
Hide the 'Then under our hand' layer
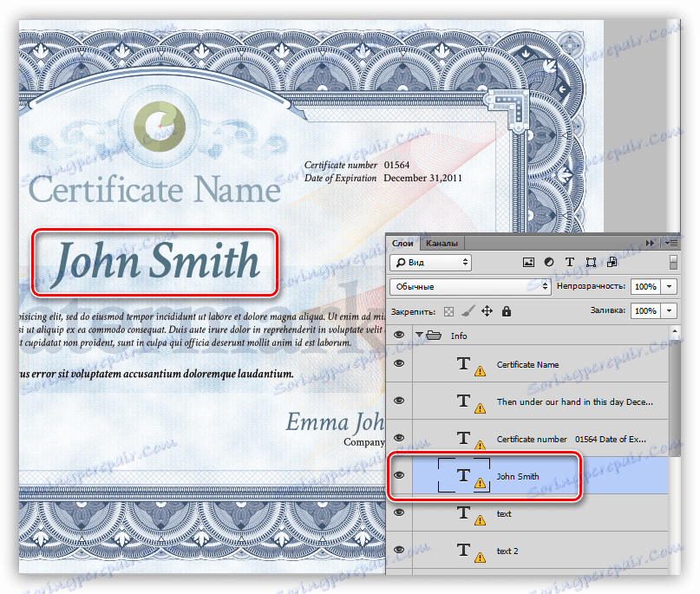[x=399, y=401]
